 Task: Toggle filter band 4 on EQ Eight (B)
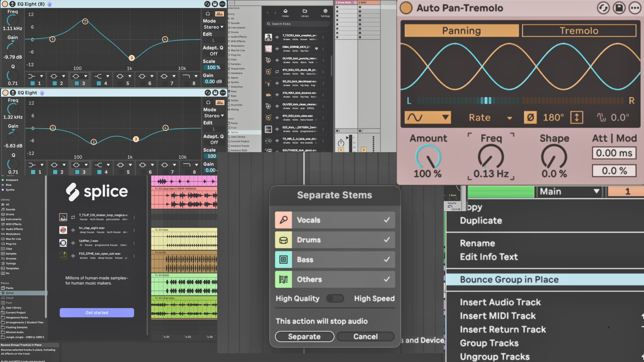(x=99, y=83)
